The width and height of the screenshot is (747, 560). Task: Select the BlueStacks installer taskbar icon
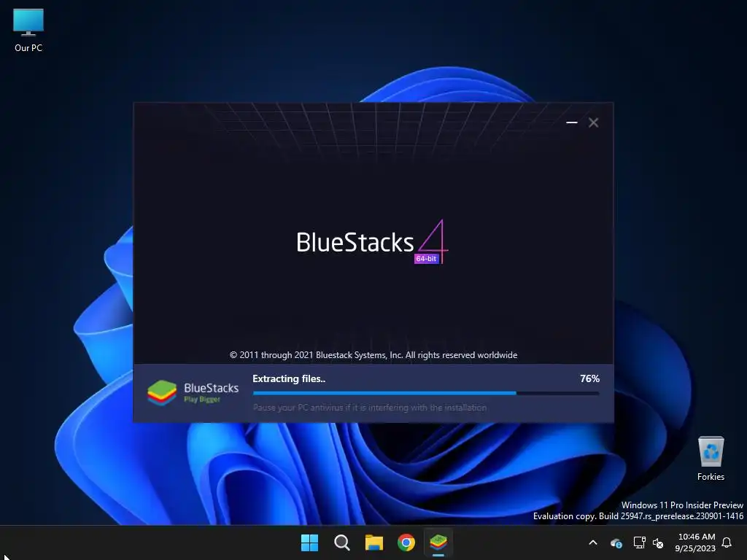coord(438,542)
